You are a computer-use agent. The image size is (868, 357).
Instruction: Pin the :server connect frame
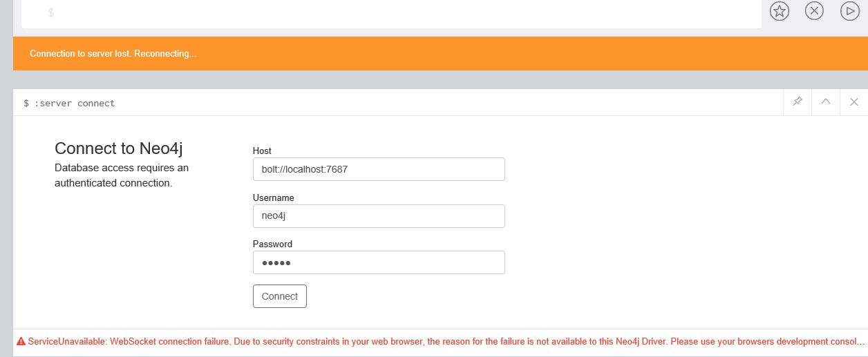(798, 102)
